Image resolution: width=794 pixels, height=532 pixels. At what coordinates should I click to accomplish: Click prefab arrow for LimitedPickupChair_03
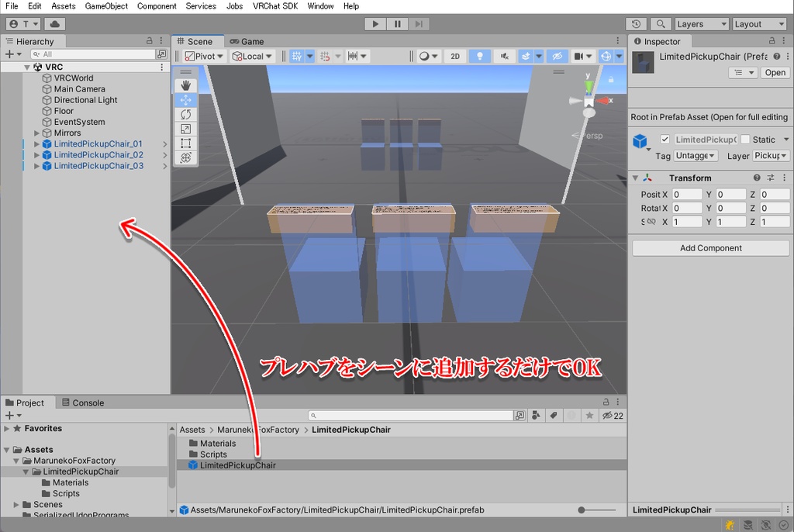165,166
